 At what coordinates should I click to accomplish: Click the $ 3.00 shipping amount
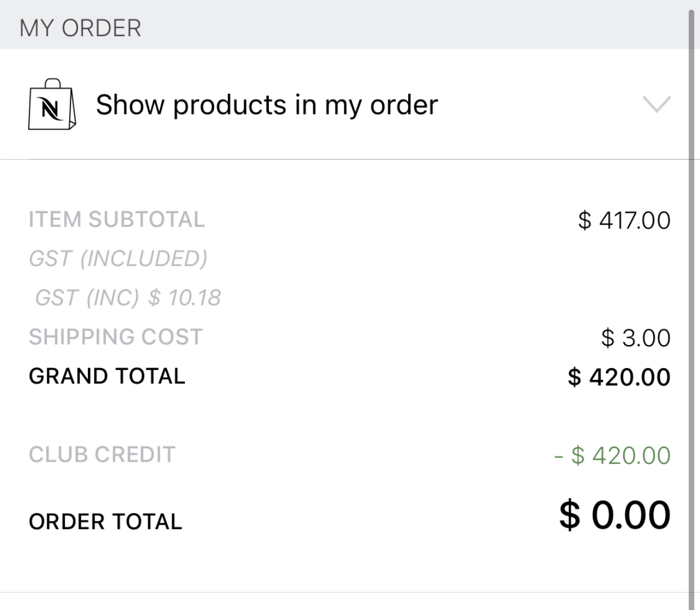(x=636, y=338)
